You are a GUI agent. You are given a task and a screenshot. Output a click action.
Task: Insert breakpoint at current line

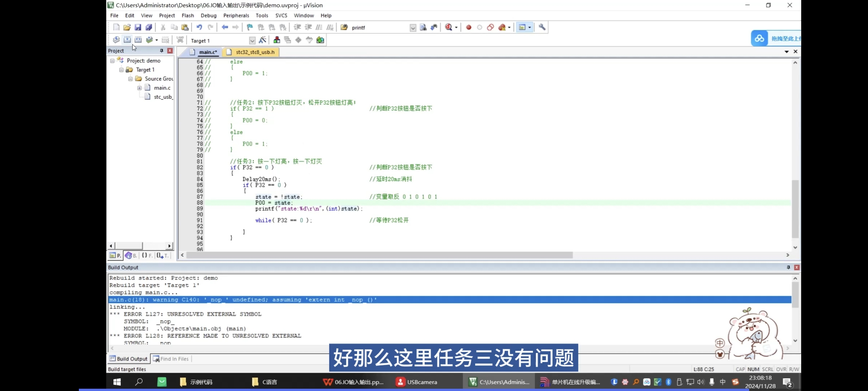click(x=468, y=27)
